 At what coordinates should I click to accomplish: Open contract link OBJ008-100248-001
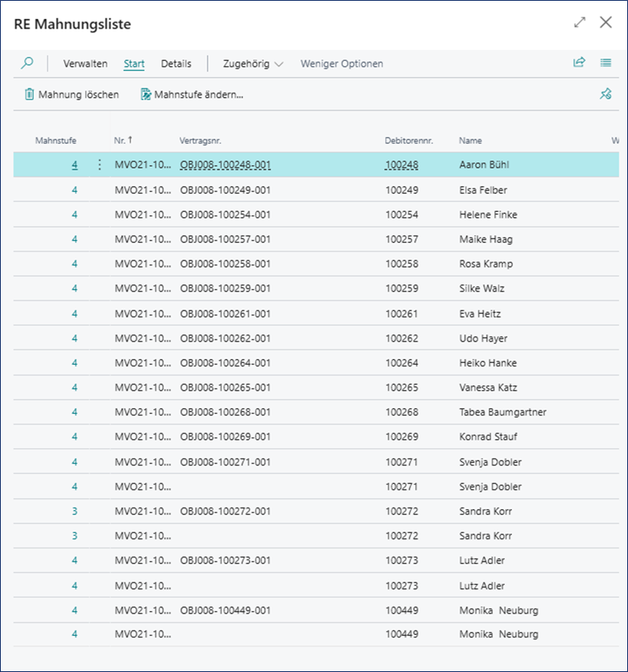(x=225, y=164)
